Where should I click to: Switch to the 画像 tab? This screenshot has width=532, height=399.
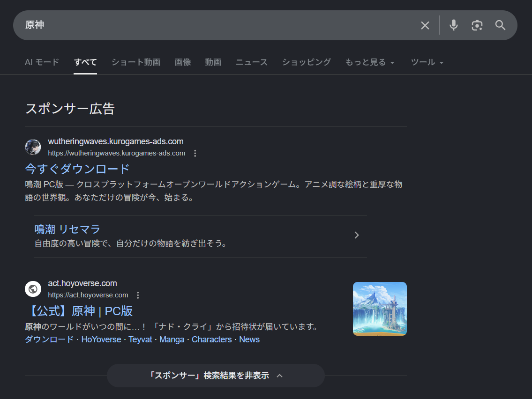(x=182, y=62)
